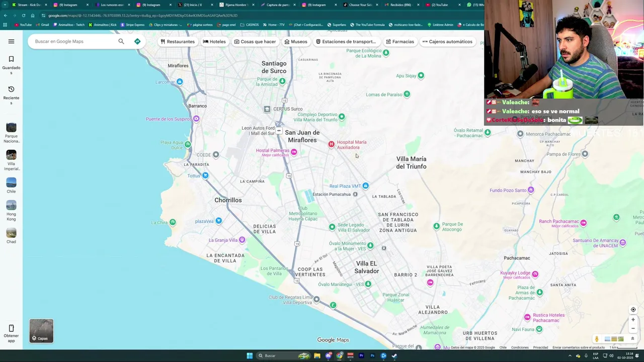
Task: Zoom in with the plus button
Action: point(633,320)
